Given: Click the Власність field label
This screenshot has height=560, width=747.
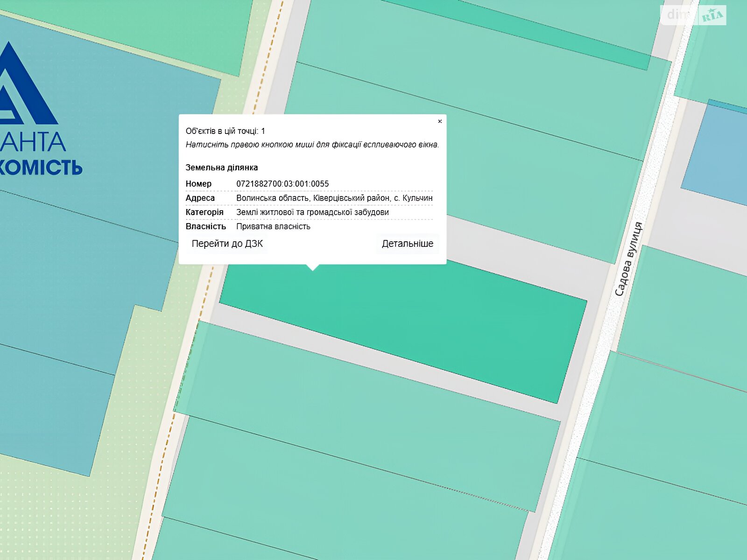Looking at the screenshot, I should click(205, 226).
